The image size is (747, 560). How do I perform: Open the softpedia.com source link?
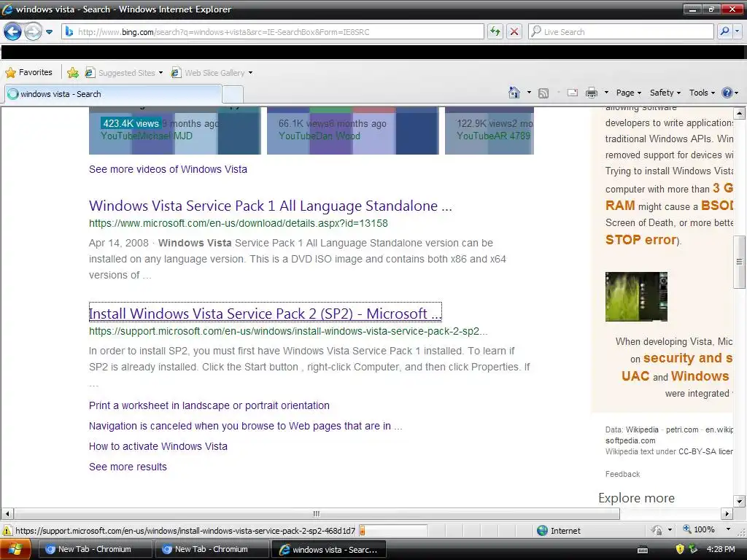(630, 440)
